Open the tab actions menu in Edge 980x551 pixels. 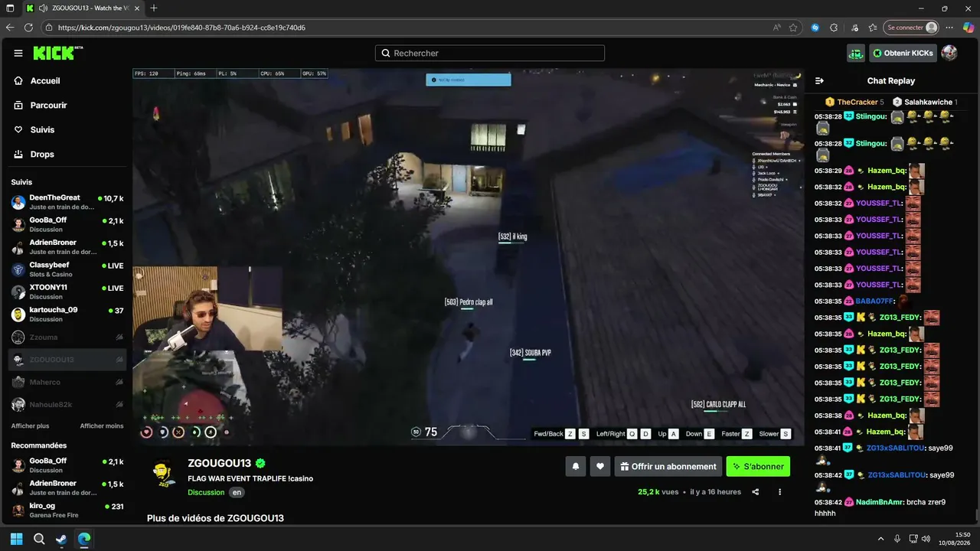(x=10, y=8)
